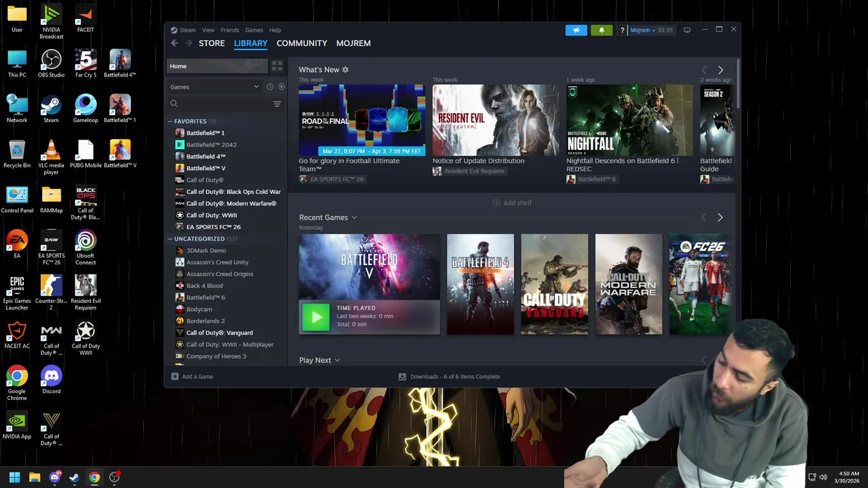Open Recycle Bin on desktop
Screen dimensions: 868x488
17,155
